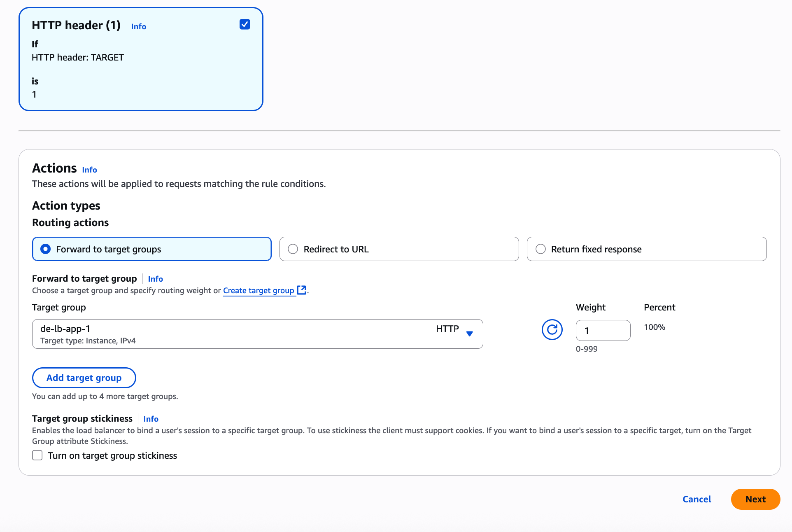Open the Create target group link

259,290
